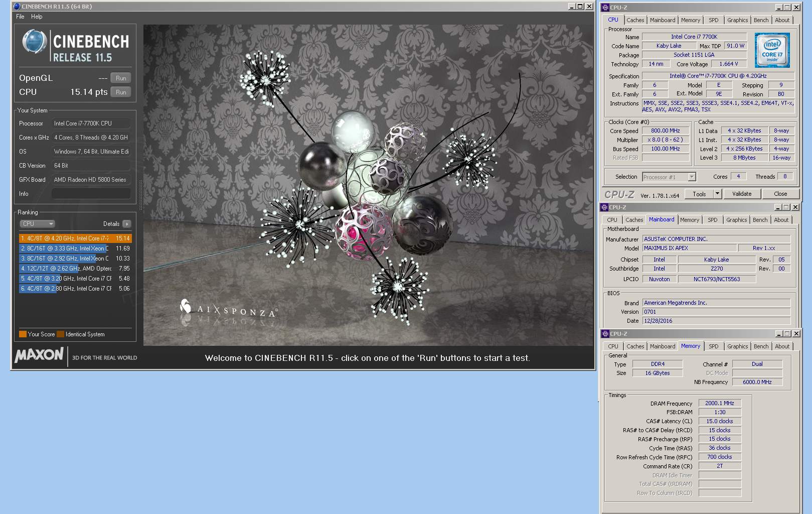Select ranking entry 4C/8T @ 2.80 GHz
Viewport: 812px width, 514px height.
(75, 289)
